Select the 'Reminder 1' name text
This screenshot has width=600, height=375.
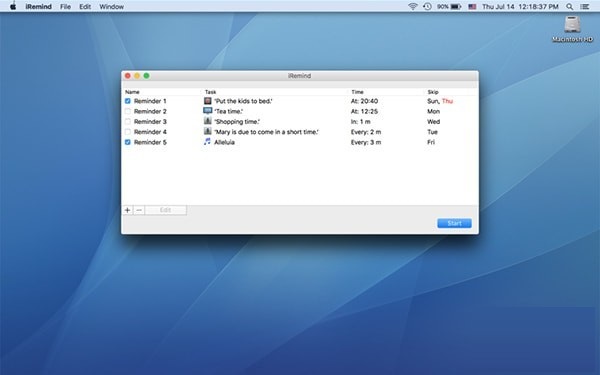click(x=150, y=101)
